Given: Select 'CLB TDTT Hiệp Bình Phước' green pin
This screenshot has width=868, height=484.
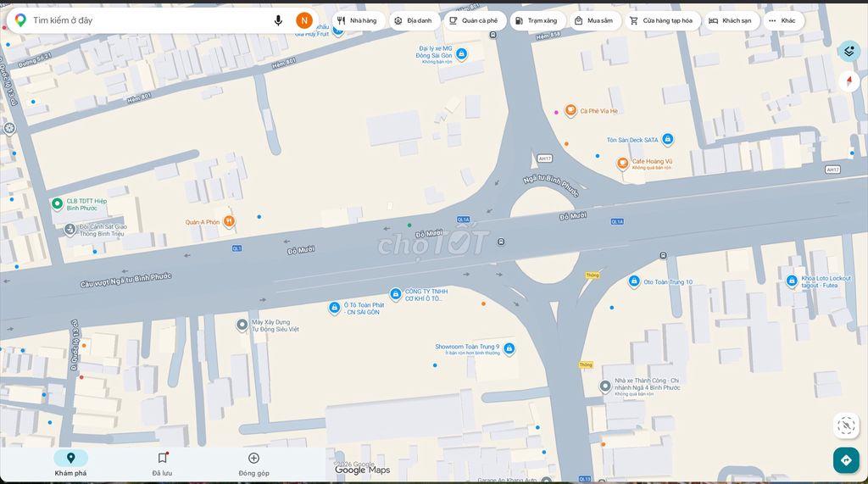Looking at the screenshot, I should pos(57,203).
